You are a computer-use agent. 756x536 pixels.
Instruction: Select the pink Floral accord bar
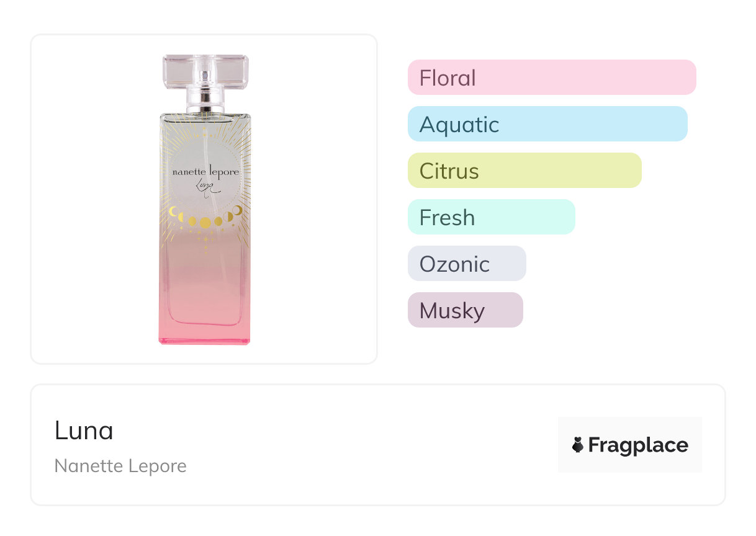(x=552, y=78)
